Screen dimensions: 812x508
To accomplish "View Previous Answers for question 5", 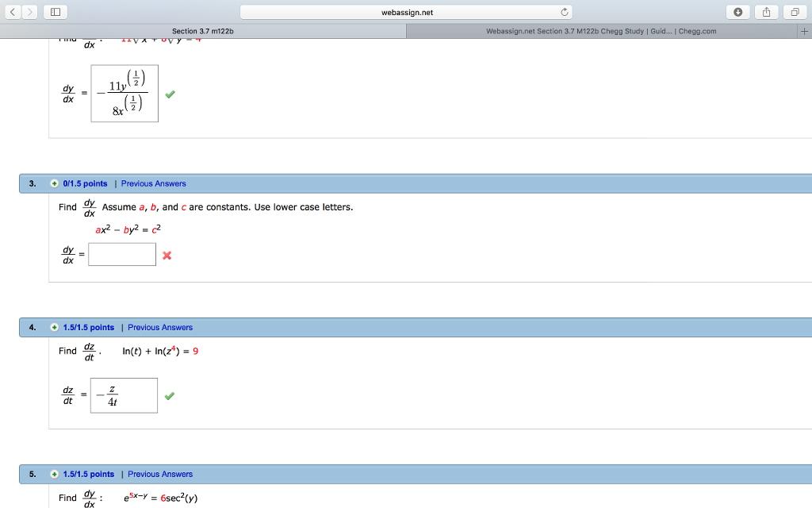I will tap(160, 474).
